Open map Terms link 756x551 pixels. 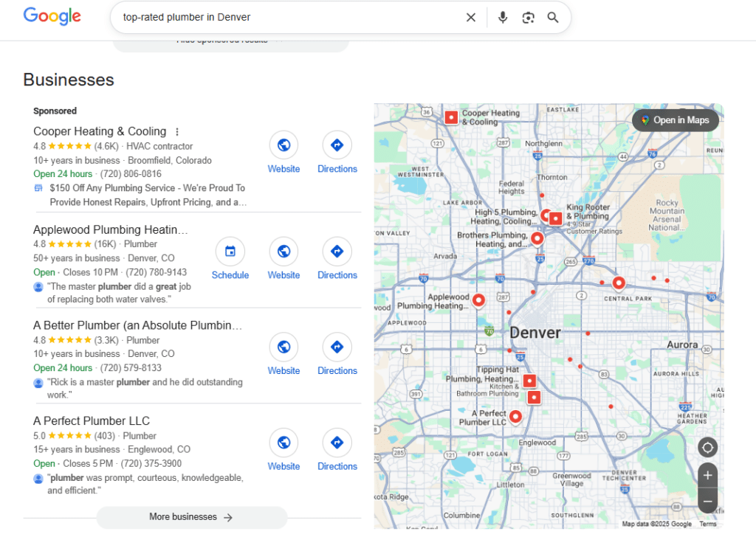click(x=708, y=524)
